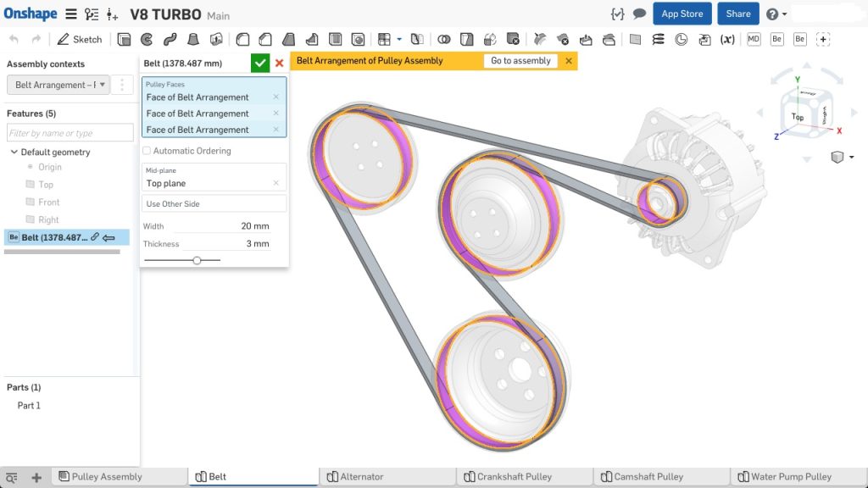Collapse the Default geometry tree
This screenshot has width=868, height=488.
[x=14, y=152]
